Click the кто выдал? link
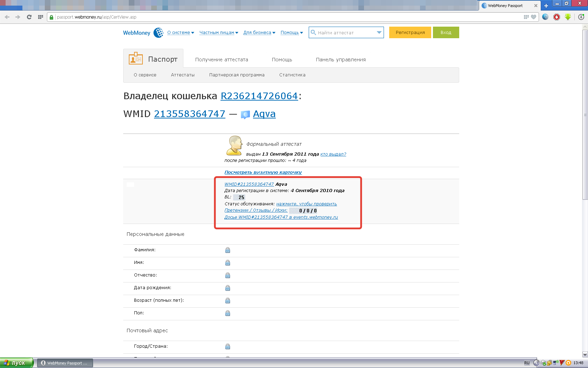 point(333,154)
